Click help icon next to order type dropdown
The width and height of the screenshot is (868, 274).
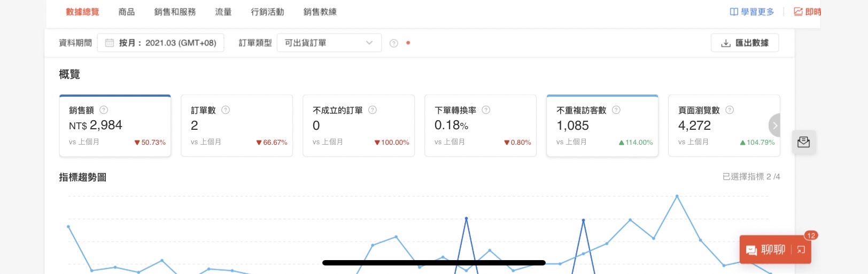[x=394, y=43]
